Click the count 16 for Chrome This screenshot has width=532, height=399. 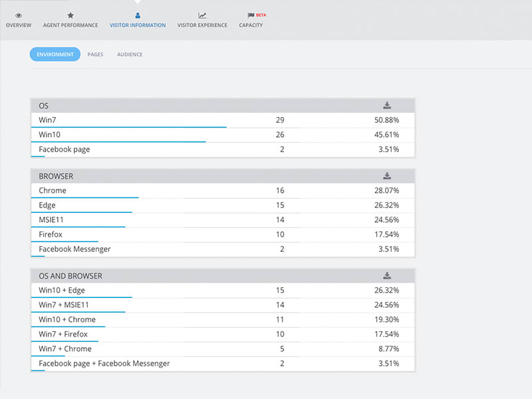tap(280, 190)
